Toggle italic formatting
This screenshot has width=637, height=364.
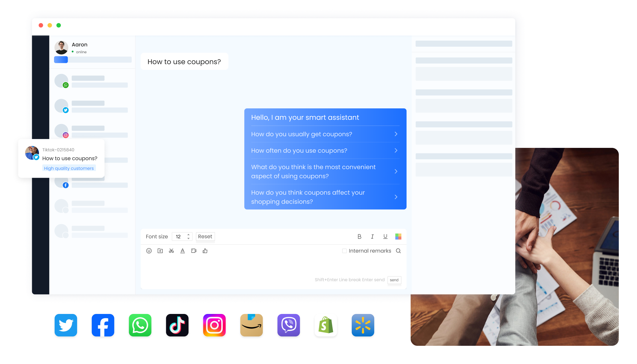pyautogui.click(x=372, y=237)
